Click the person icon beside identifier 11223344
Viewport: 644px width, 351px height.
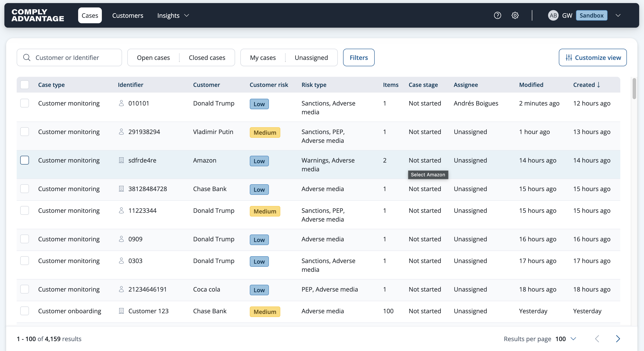point(121,210)
